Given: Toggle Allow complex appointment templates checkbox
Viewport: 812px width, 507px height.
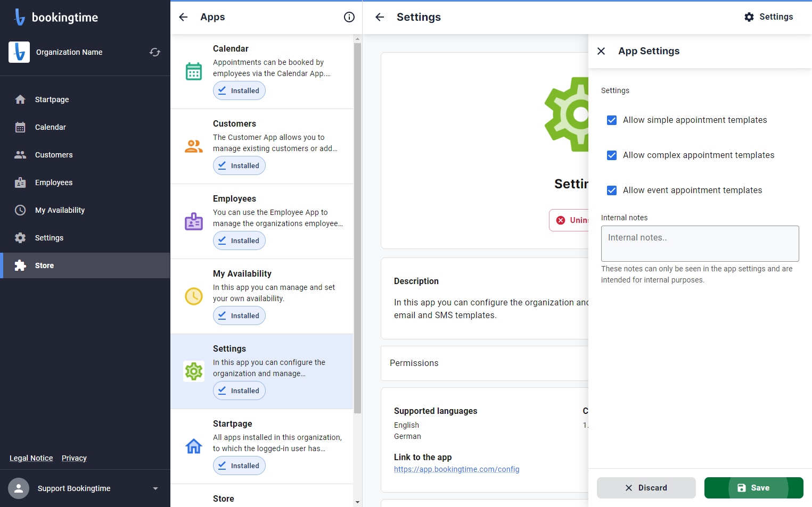Looking at the screenshot, I should 612,155.
